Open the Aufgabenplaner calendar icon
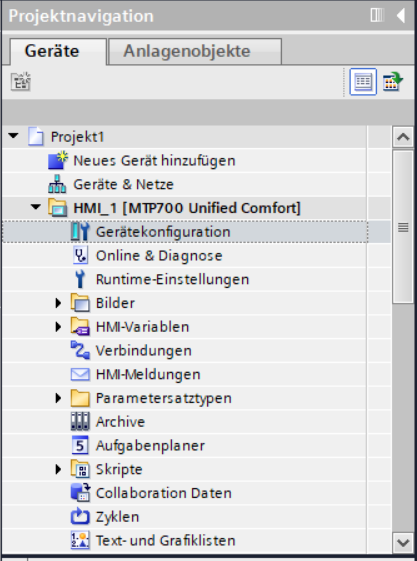 point(80,445)
